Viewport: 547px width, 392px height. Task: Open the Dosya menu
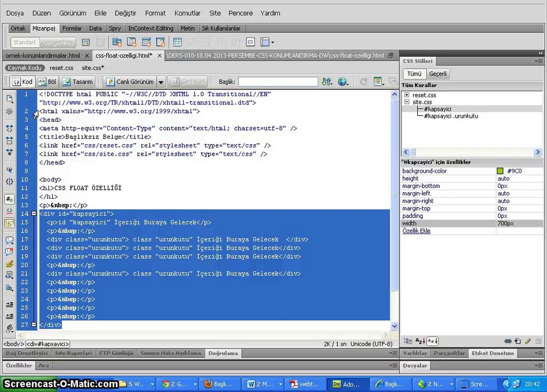15,13
